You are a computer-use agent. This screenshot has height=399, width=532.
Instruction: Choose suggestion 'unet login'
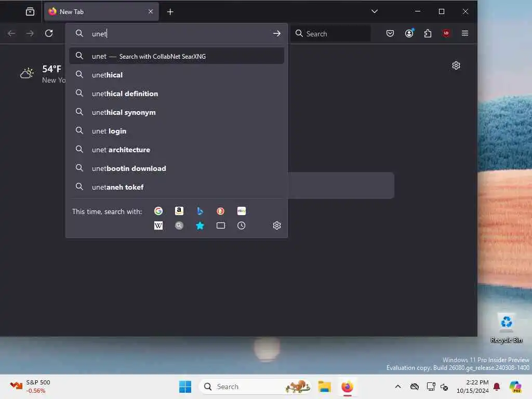tap(177, 130)
